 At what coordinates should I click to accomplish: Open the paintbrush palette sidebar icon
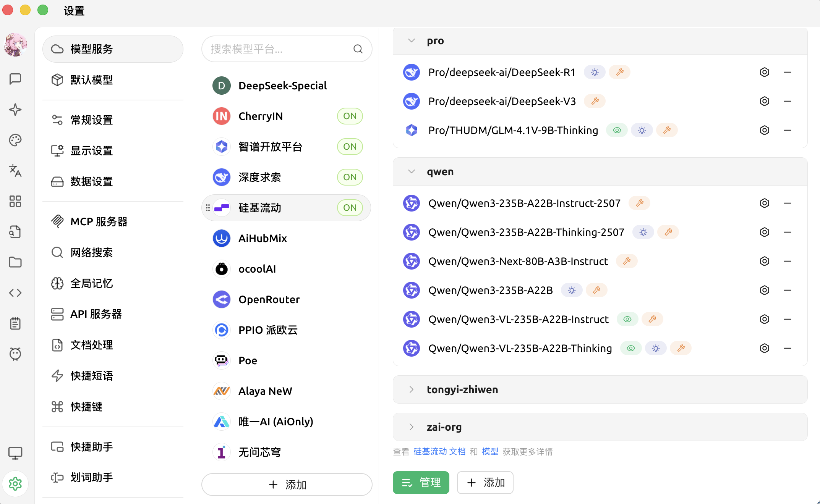15,140
